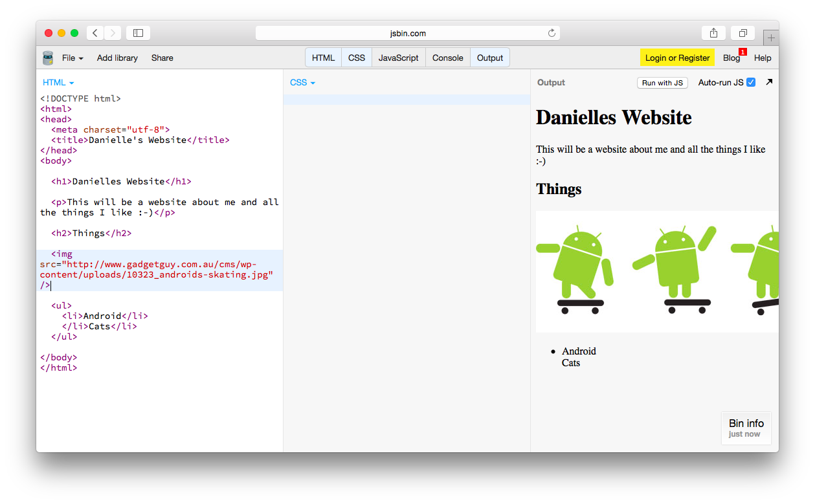Image resolution: width=815 pixels, height=504 pixels.
Task: Click 'Cats' text in output
Action: pos(571,363)
